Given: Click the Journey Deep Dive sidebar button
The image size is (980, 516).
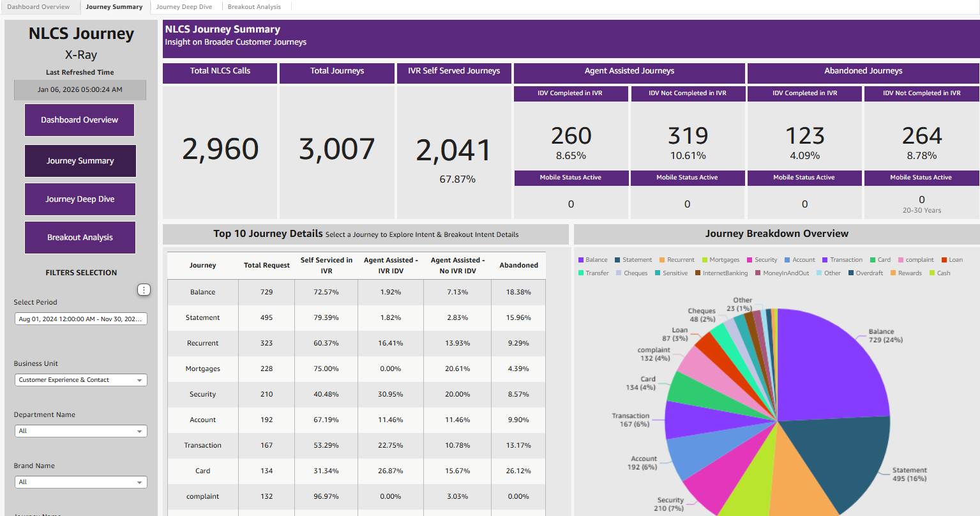Looking at the screenshot, I should pyautogui.click(x=80, y=199).
